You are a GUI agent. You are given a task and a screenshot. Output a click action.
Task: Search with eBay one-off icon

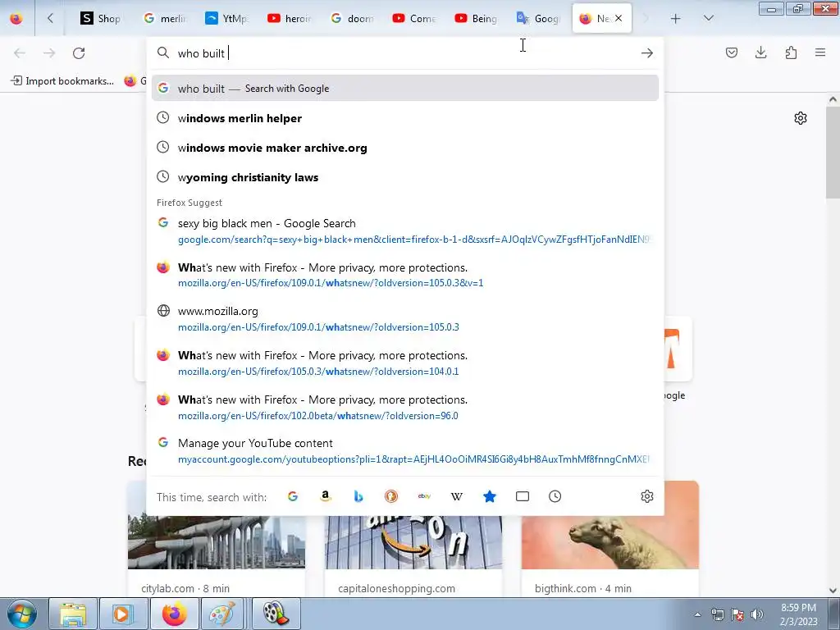click(424, 496)
